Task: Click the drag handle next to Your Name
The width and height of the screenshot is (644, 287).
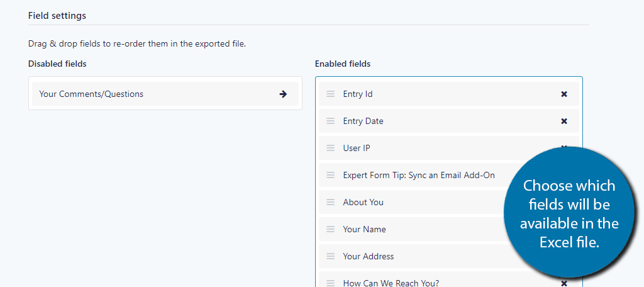Action: pyautogui.click(x=331, y=229)
